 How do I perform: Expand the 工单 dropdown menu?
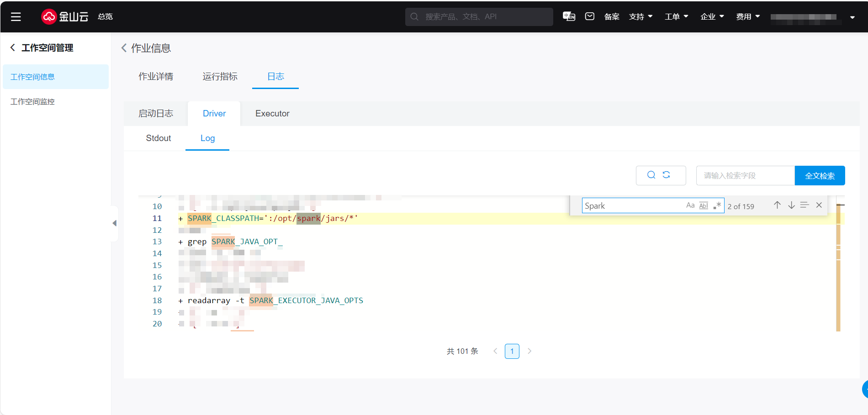676,17
